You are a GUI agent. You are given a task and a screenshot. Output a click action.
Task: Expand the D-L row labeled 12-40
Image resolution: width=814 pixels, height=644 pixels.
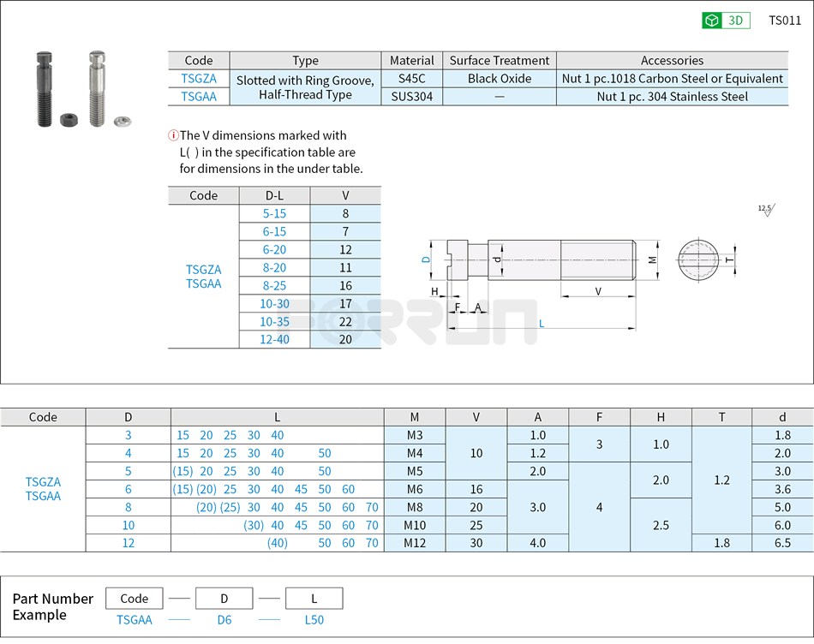tap(274, 339)
